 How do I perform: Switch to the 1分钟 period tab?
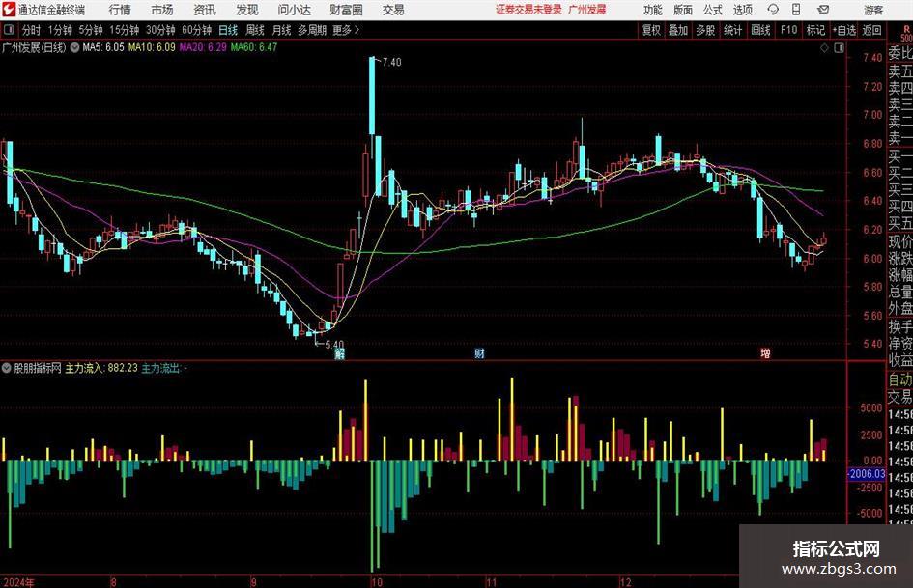pyautogui.click(x=60, y=30)
